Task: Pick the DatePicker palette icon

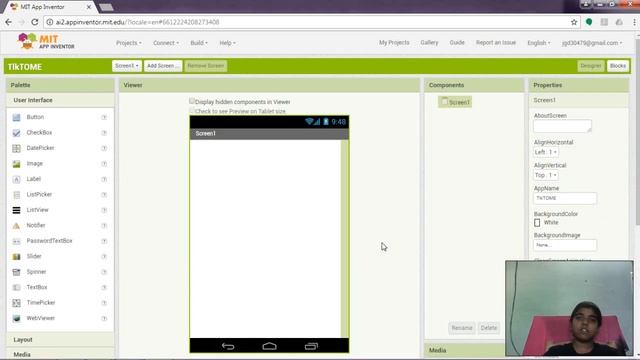Action: [x=16, y=148]
